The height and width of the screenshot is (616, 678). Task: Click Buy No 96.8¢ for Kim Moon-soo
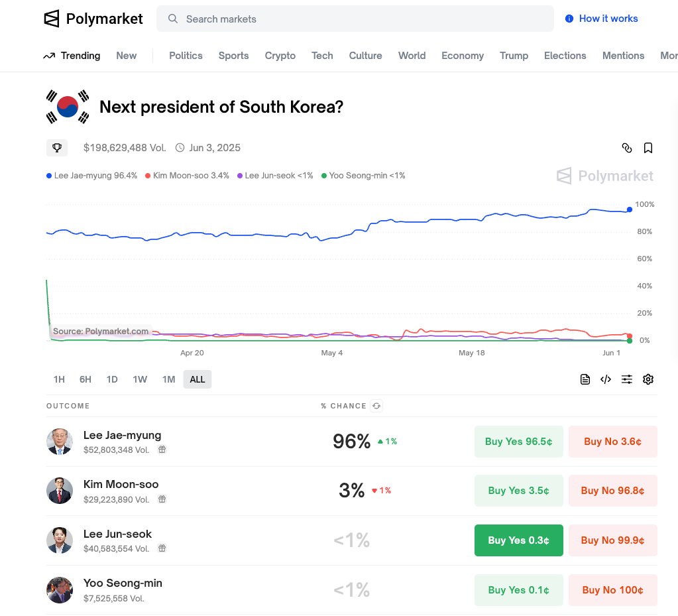pyautogui.click(x=612, y=491)
